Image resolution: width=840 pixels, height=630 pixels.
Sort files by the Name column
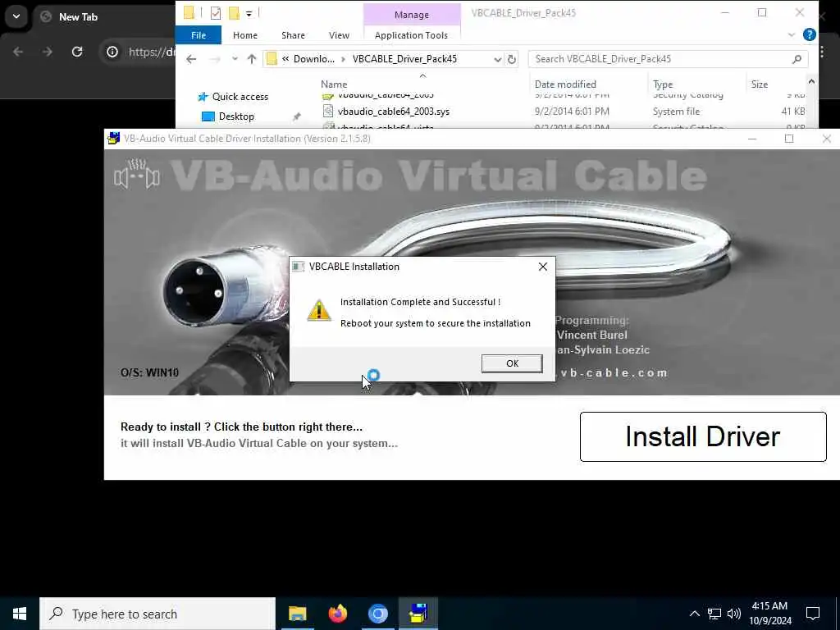(334, 84)
